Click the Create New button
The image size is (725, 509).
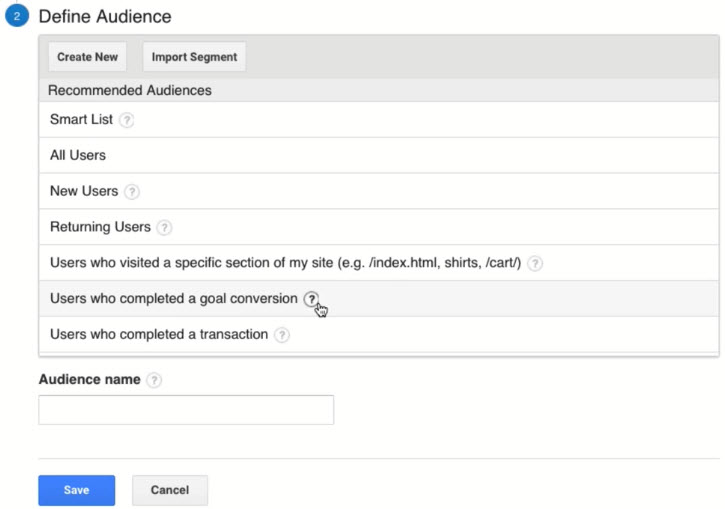(87, 57)
